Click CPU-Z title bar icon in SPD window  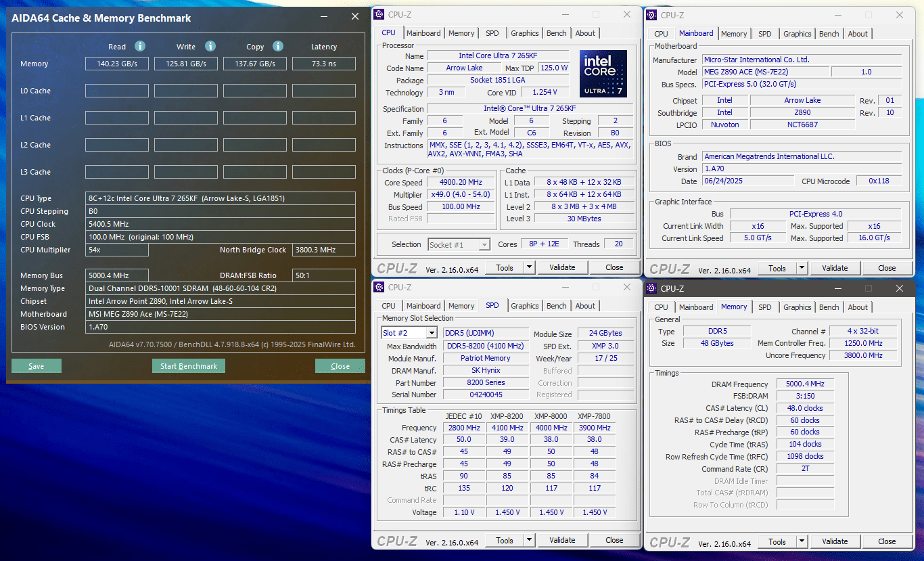pos(379,287)
